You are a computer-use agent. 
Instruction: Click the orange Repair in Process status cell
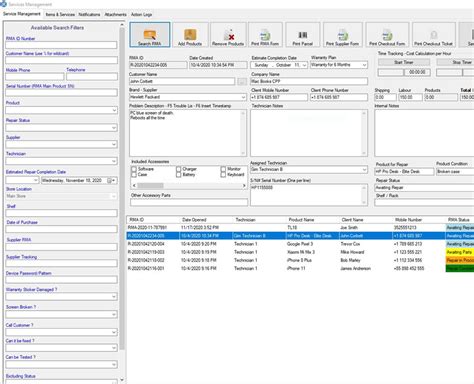click(460, 260)
